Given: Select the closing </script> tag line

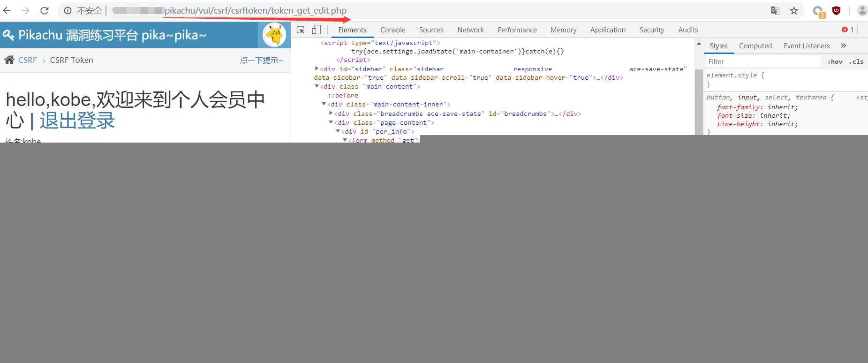Looking at the screenshot, I should 353,60.
